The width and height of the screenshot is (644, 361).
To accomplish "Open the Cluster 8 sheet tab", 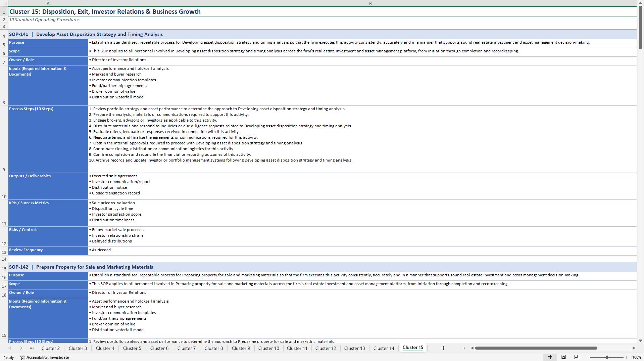I will (x=214, y=348).
